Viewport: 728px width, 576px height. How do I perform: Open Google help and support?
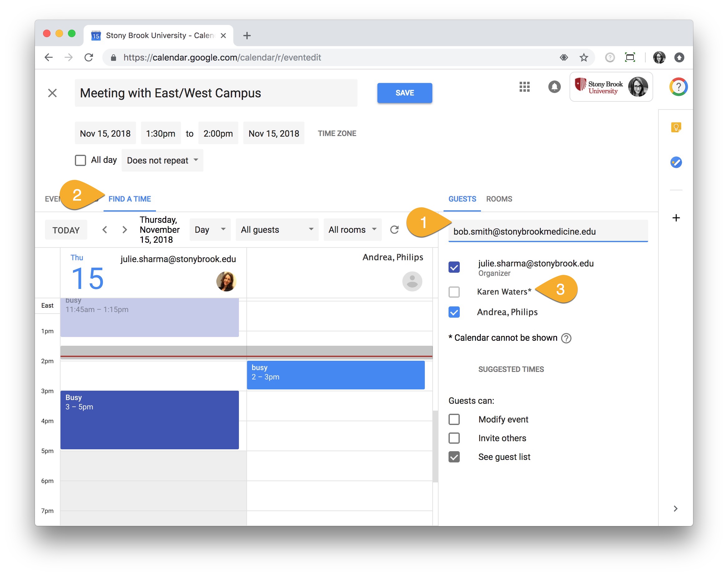point(678,87)
